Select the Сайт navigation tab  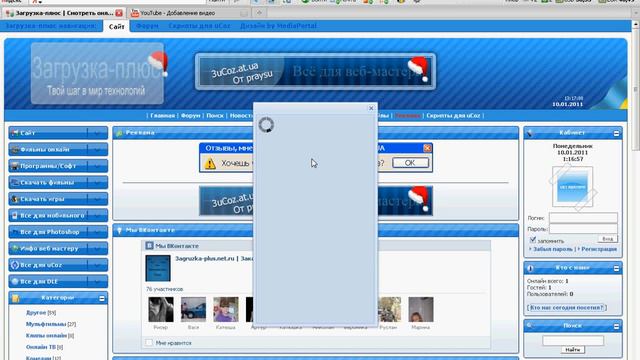coord(116,26)
